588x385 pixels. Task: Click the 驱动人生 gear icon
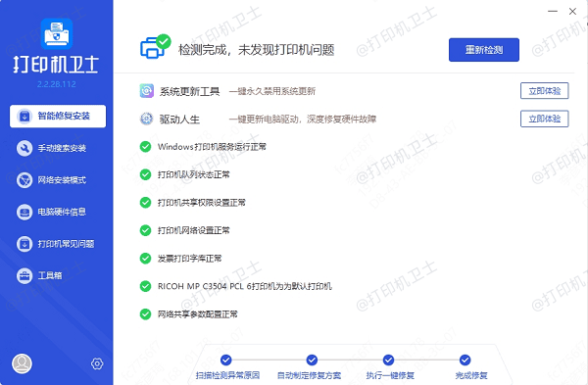[x=146, y=119]
